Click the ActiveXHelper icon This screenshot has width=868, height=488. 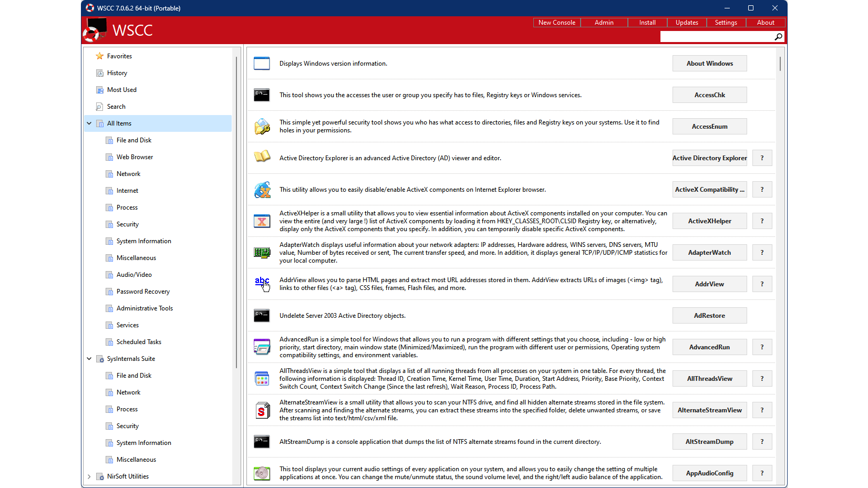pos(262,221)
